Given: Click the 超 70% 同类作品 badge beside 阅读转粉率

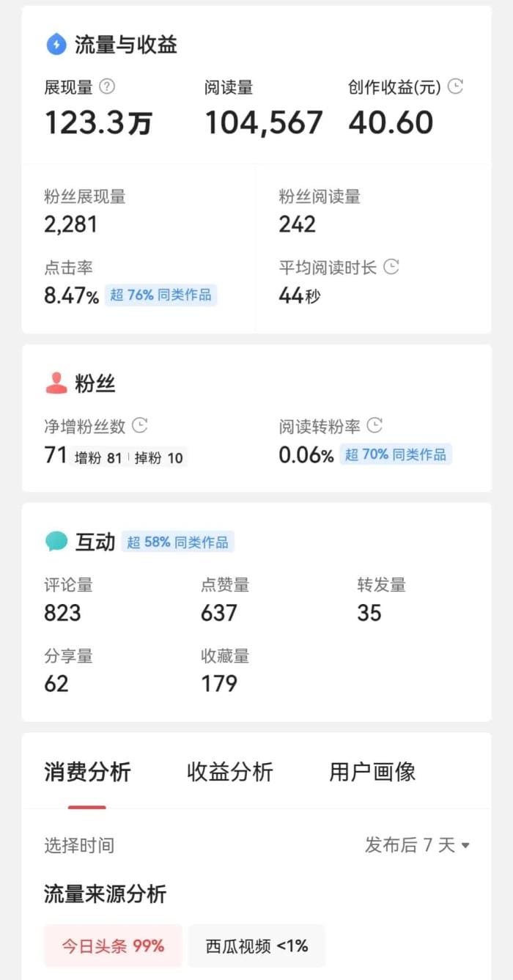Looking at the screenshot, I should [x=396, y=454].
